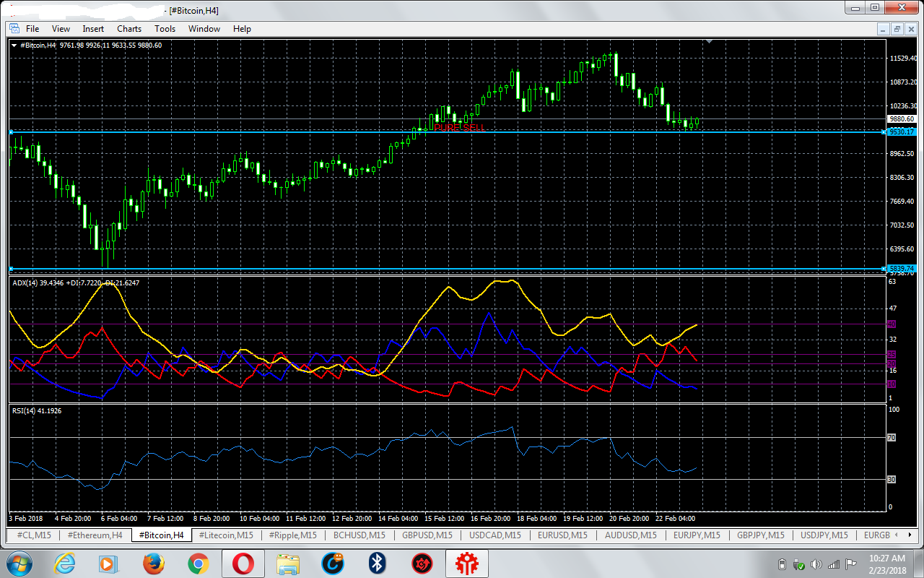Open the Opera browser taskbar icon
Image resolution: width=924 pixels, height=578 pixels.
tap(243, 563)
